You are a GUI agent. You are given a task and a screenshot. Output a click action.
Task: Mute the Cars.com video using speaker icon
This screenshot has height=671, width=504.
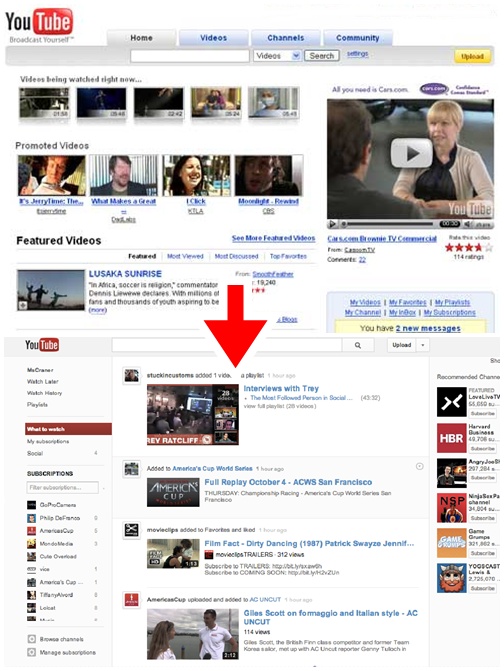pos(467,224)
